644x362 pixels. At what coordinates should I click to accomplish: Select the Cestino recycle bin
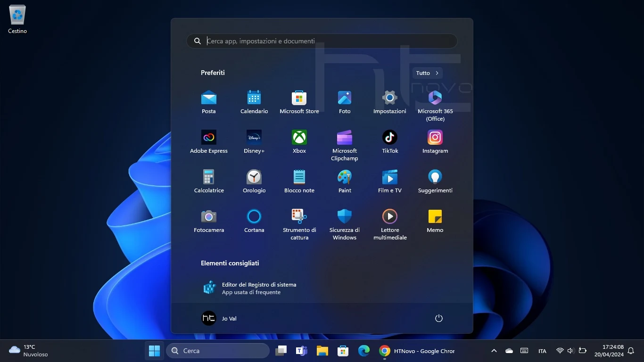click(17, 19)
